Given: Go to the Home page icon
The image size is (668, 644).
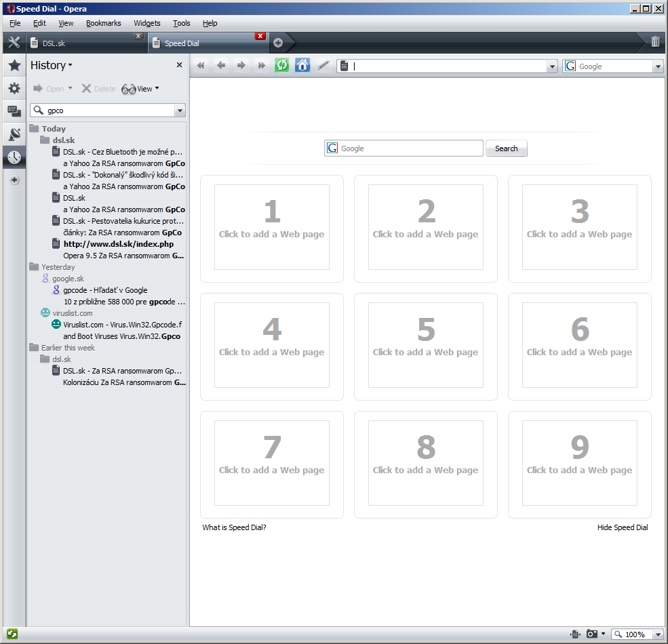Looking at the screenshot, I should (x=302, y=66).
